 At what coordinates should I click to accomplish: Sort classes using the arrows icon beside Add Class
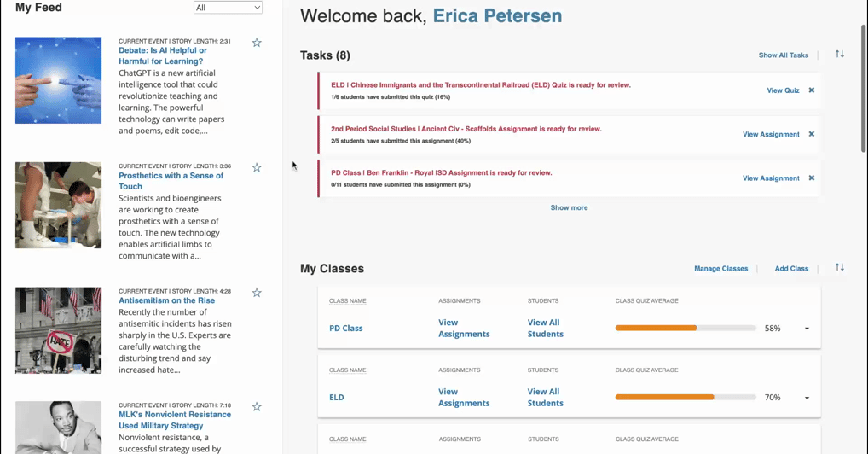tap(840, 268)
